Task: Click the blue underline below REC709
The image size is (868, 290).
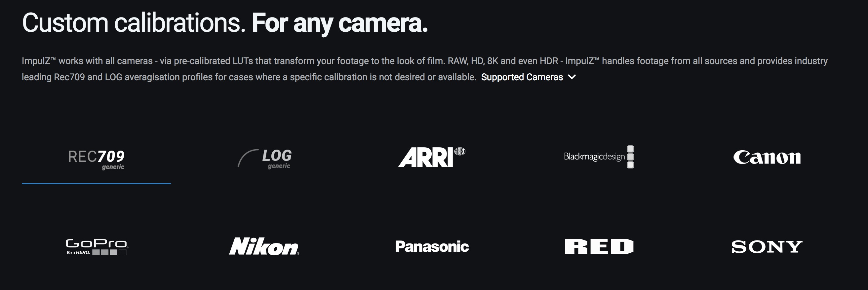Action: (x=97, y=184)
